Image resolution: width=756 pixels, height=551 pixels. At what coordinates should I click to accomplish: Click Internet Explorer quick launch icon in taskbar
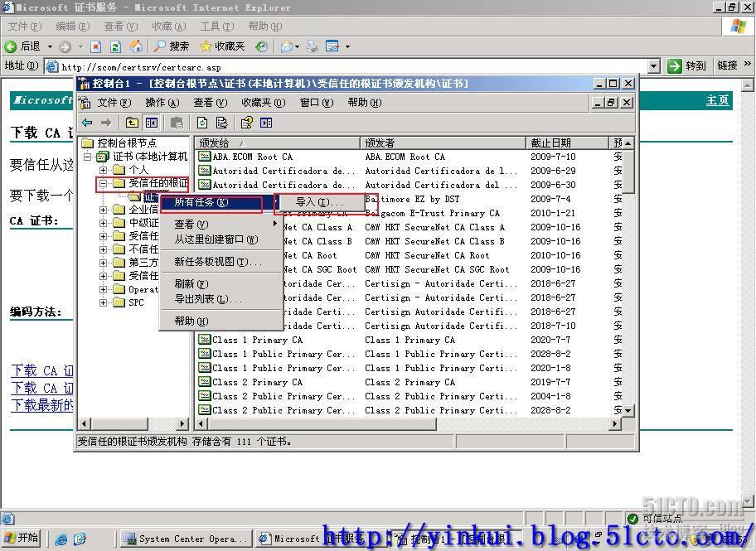click(x=61, y=539)
